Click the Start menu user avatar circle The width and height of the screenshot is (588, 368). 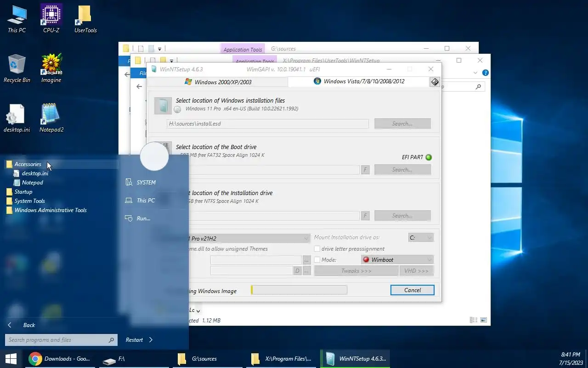[154, 156]
